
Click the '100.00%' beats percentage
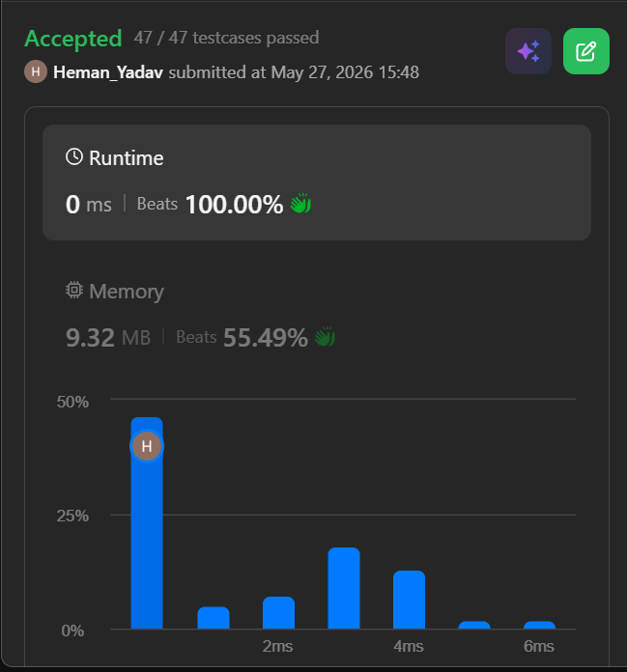[x=234, y=204]
